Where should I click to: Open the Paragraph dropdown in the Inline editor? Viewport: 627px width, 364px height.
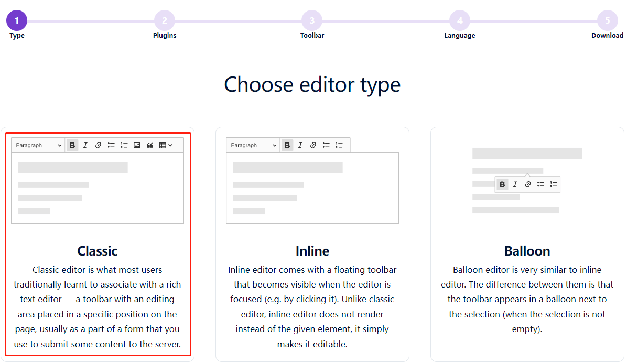(x=252, y=145)
